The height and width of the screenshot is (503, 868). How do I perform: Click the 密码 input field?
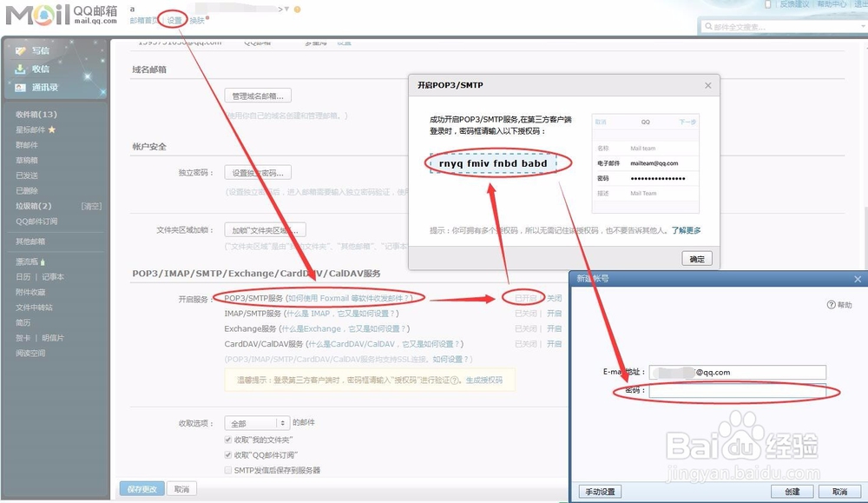pos(737,391)
